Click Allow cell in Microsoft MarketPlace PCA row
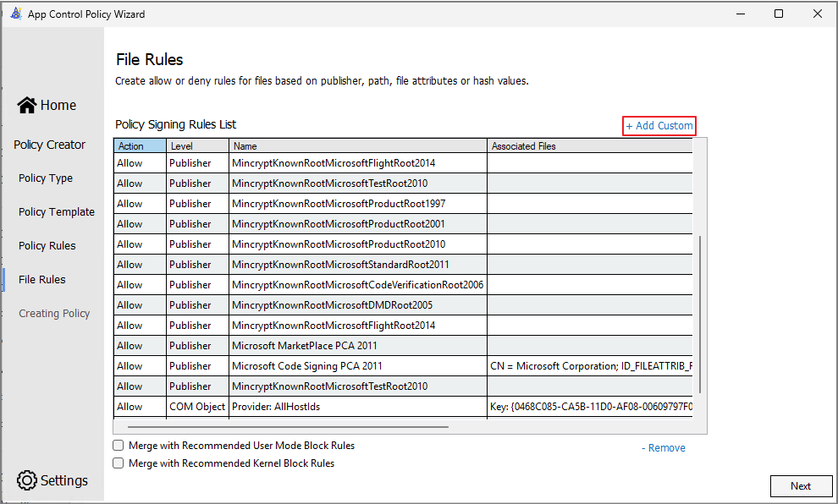Image resolution: width=838 pixels, height=504 pixels. pos(140,345)
